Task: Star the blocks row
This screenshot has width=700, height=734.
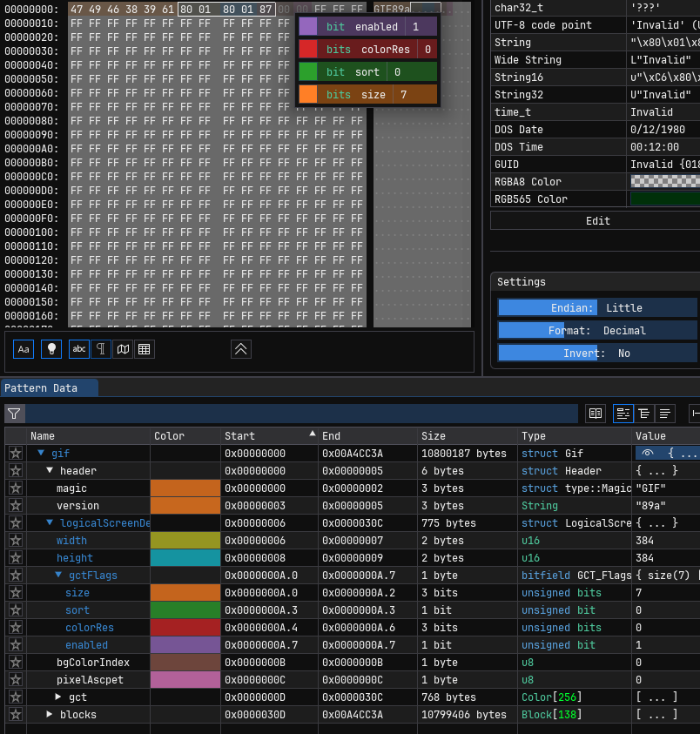Action: coord(16,714)
